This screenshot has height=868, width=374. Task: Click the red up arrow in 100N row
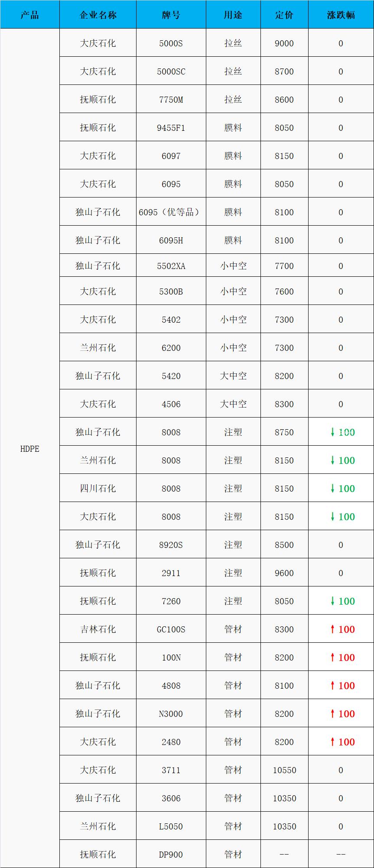[332, 657]
